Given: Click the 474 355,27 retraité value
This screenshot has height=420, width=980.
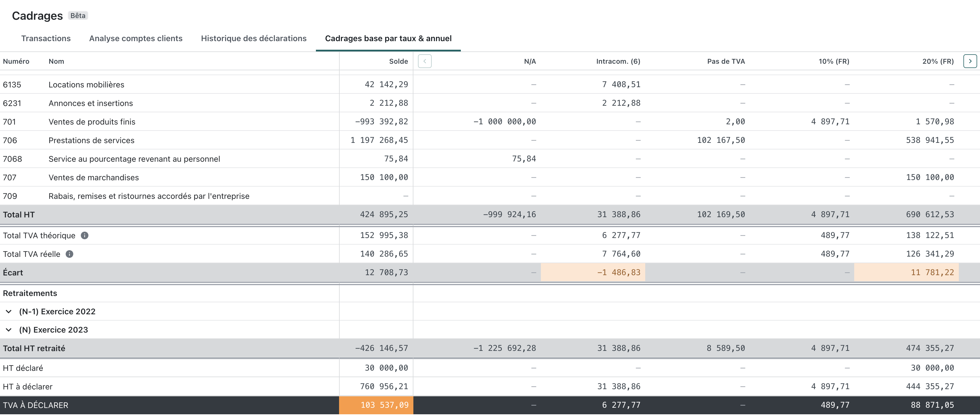Looking at the screenshot, I should click(930, 348).
